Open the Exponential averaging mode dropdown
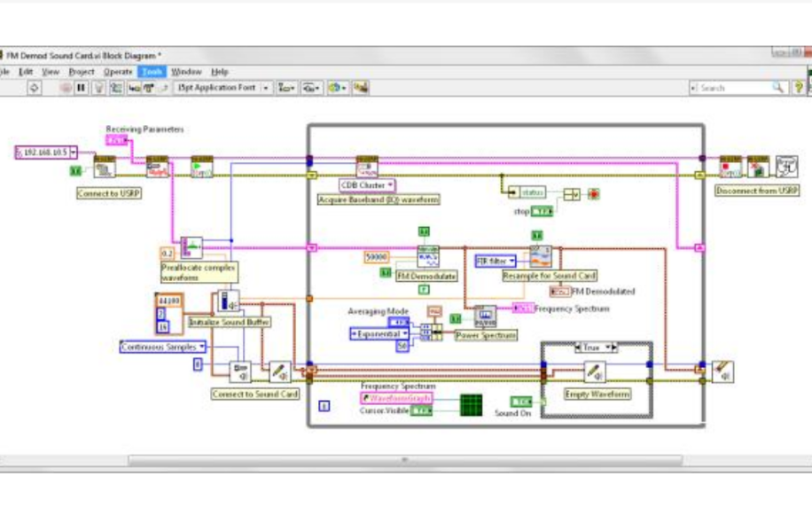The height and width of the screenshot is (508, 812). tap(379, 334)
